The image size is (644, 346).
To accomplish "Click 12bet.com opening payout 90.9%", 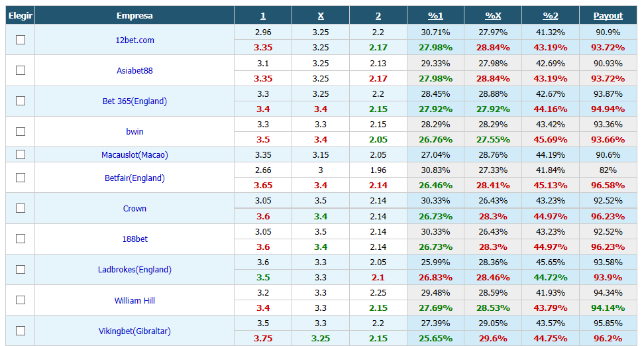I will [x=608, y=32].
